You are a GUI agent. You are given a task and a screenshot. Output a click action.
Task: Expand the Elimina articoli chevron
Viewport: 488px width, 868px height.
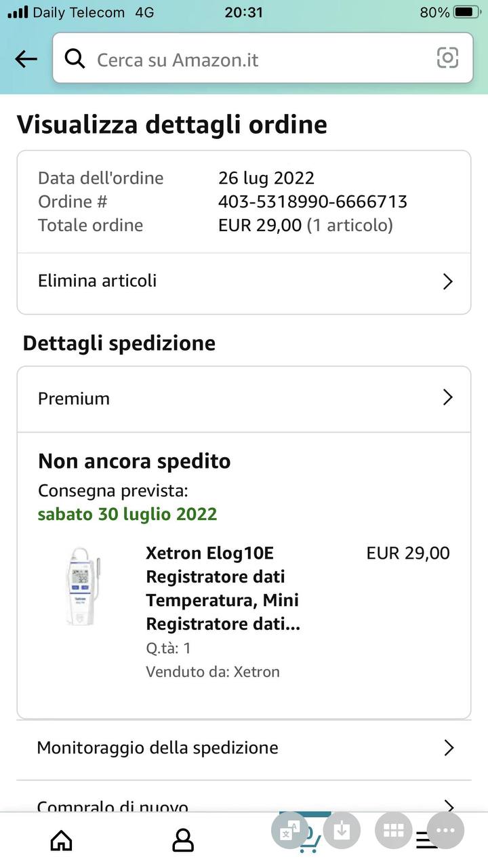(447, 281)
